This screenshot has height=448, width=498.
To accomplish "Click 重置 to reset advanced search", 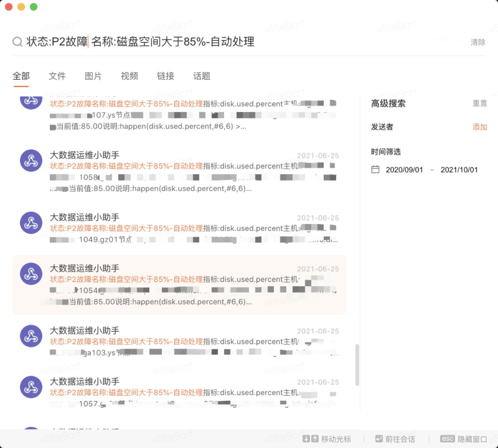I will coord(480,104).
